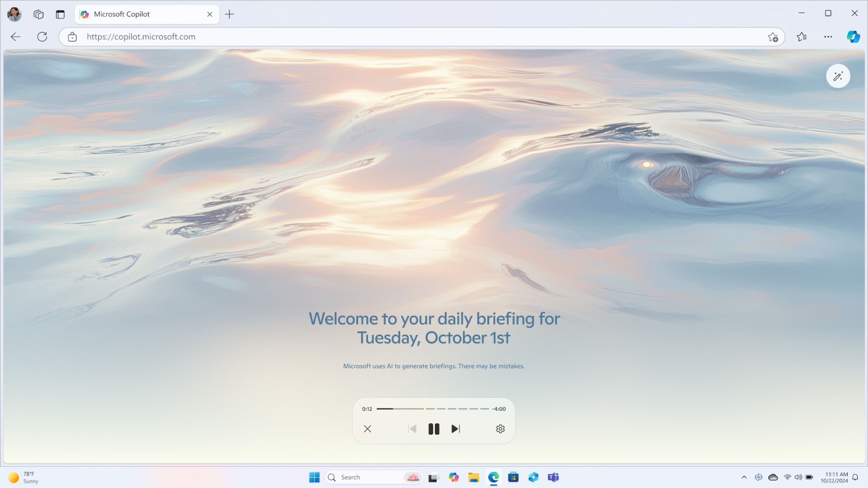Toggle browser favorites bar visibility icon
Screen dimensions: 868x488
(802, 36)
